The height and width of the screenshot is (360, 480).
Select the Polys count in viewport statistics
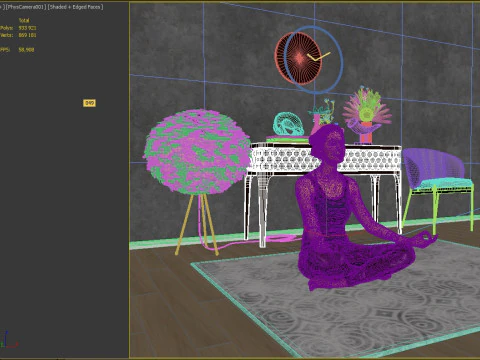point(27,28)
